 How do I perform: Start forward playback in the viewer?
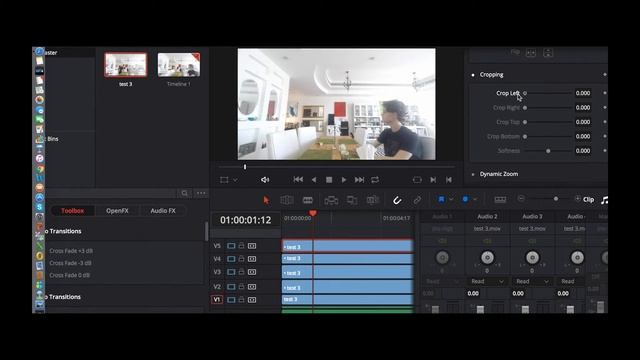(x=344, y=180)
